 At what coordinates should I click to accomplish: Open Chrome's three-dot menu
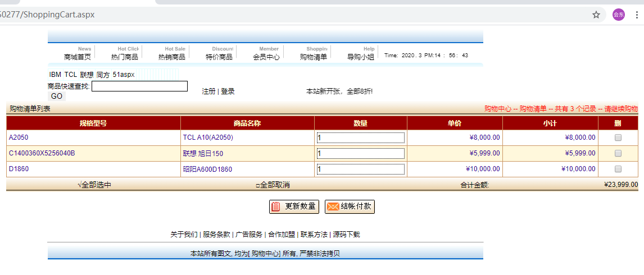click(x=637, y=15)
